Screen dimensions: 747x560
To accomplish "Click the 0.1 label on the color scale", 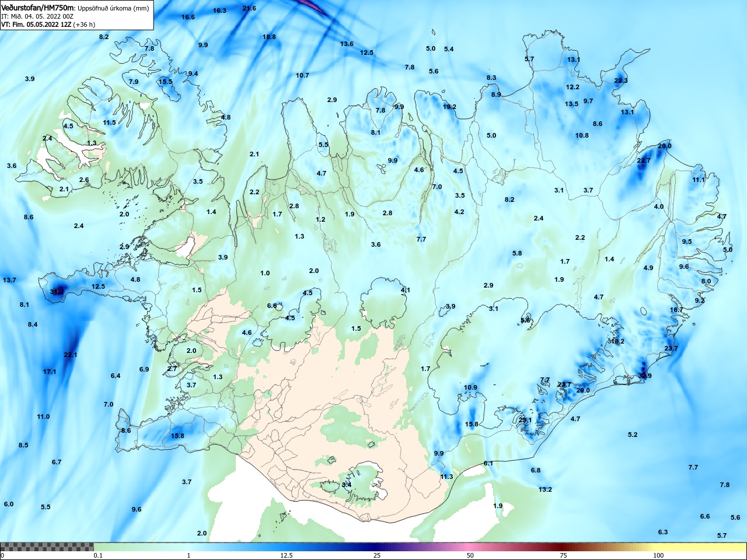I will pos(98,555).
